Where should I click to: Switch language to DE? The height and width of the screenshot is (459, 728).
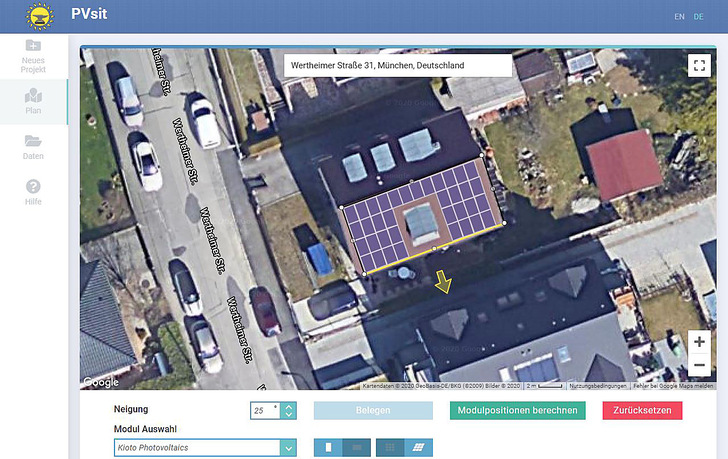click(698, 17)
